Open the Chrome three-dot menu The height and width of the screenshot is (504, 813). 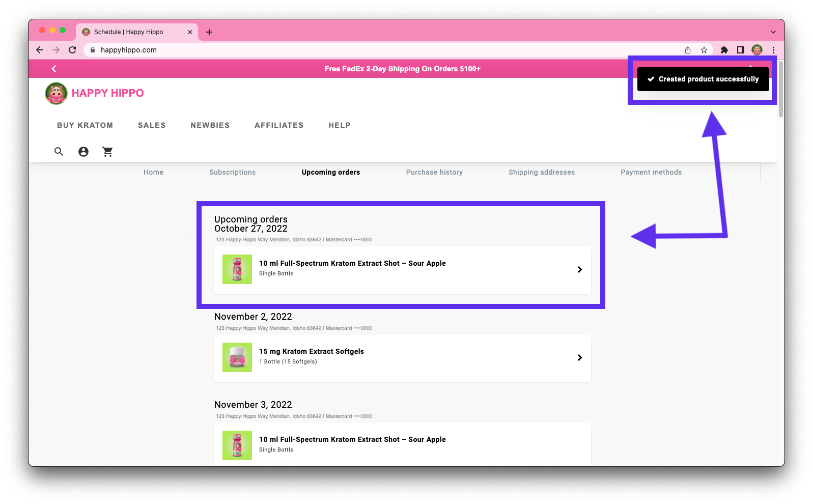pos(773,50)
